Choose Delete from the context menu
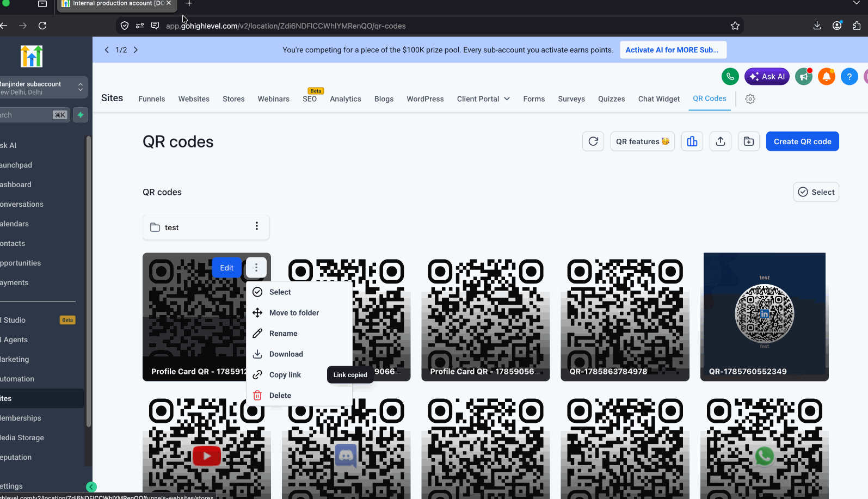868x499 pixels. pyautogui.click(x=299, y=396)
